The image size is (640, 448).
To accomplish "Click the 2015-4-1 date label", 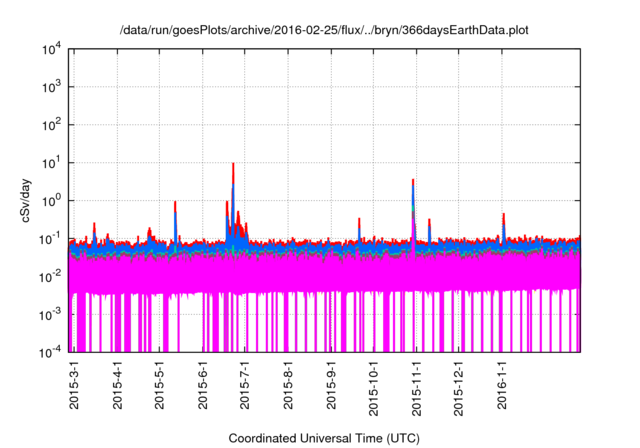I will [117, 385].
